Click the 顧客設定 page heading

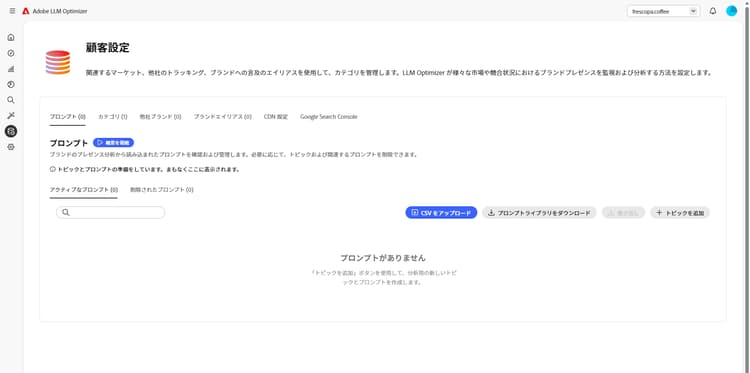pyautogui.click(x=108, y=48)
